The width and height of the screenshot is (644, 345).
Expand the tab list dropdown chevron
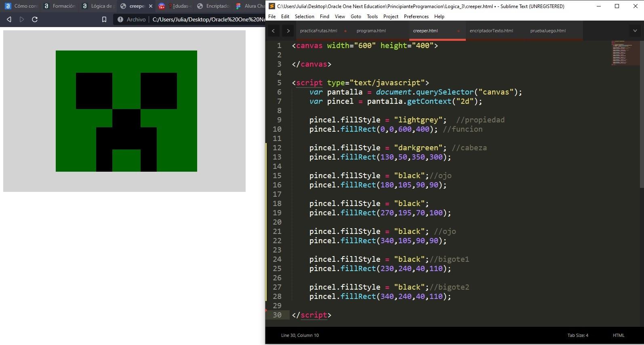(x=635, y=31)
